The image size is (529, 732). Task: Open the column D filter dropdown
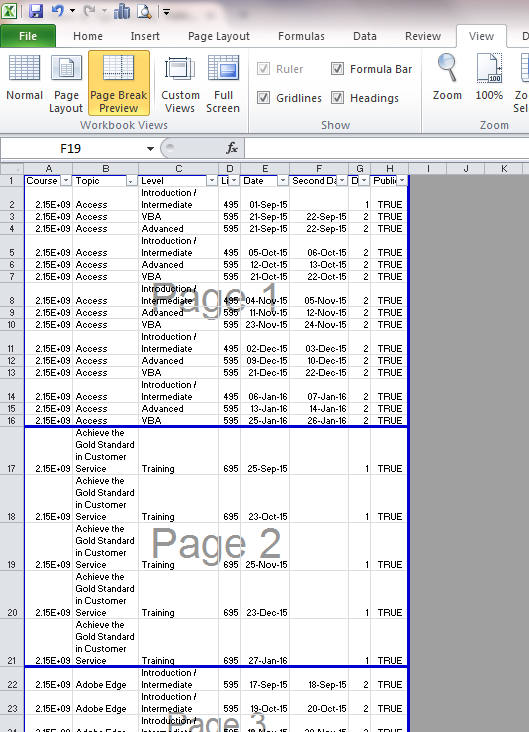233,181
